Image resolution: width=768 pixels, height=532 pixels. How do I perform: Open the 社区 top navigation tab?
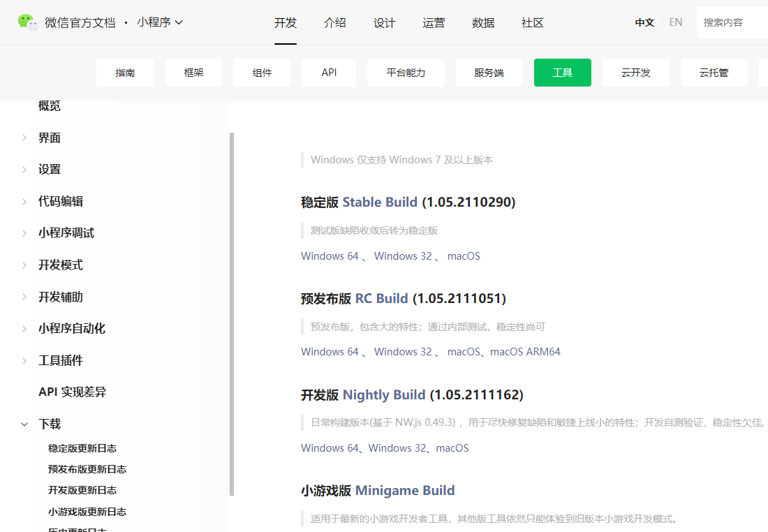pyautogui.click(x=532, y=22)
